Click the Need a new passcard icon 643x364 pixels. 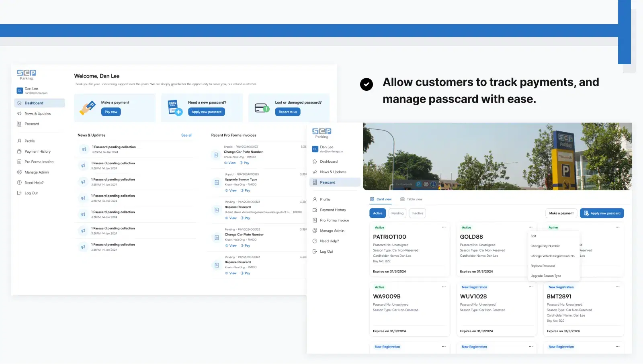[175, 108]
